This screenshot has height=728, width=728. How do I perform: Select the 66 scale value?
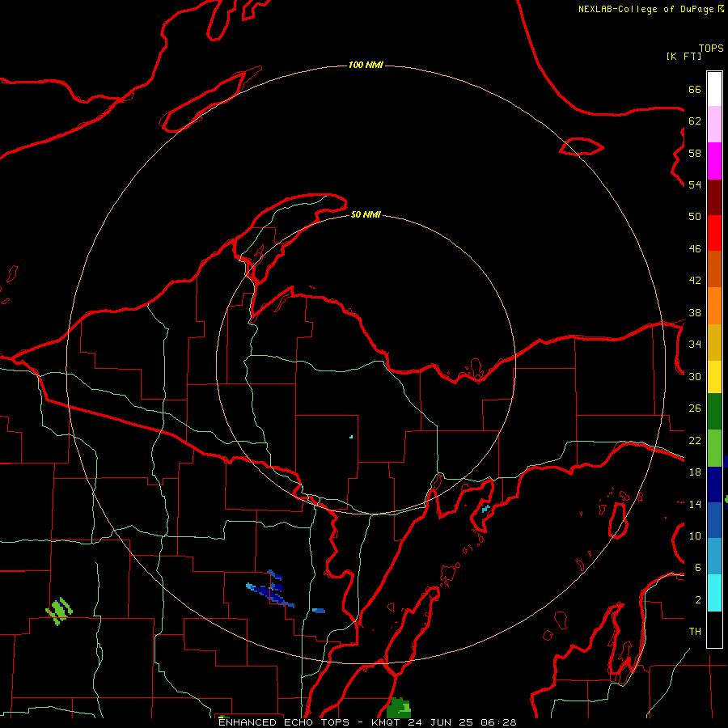(695, 89)
